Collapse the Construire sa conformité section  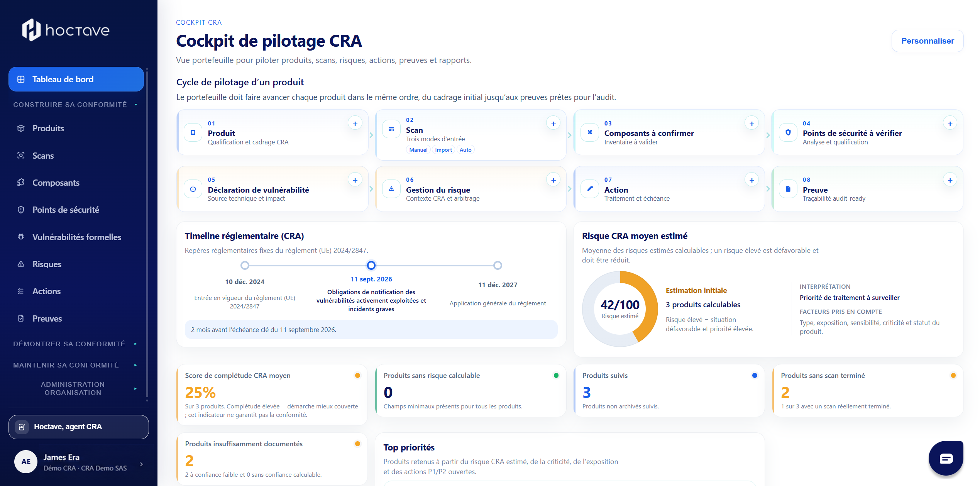pos(76,105)
